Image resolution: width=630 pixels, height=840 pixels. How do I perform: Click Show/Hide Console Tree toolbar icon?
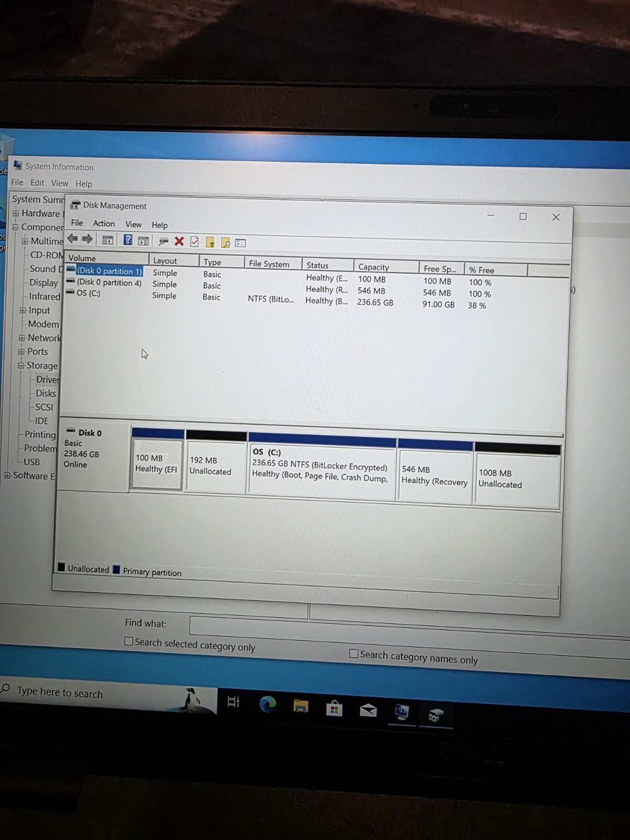(108, 240)
